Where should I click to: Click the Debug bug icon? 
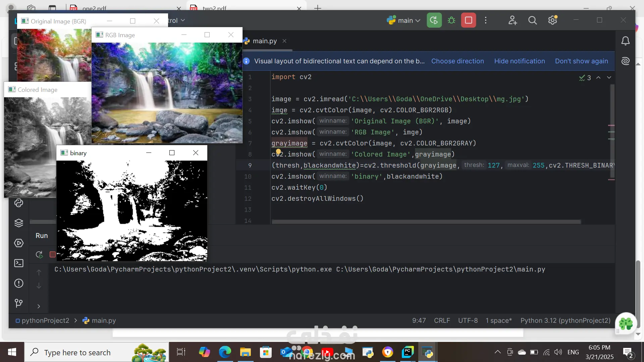tap(451, 20)
